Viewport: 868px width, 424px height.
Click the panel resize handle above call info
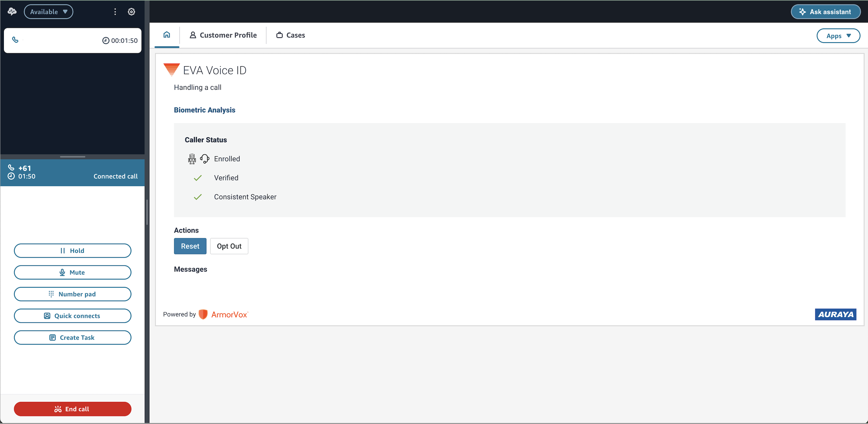pos(72,157)
